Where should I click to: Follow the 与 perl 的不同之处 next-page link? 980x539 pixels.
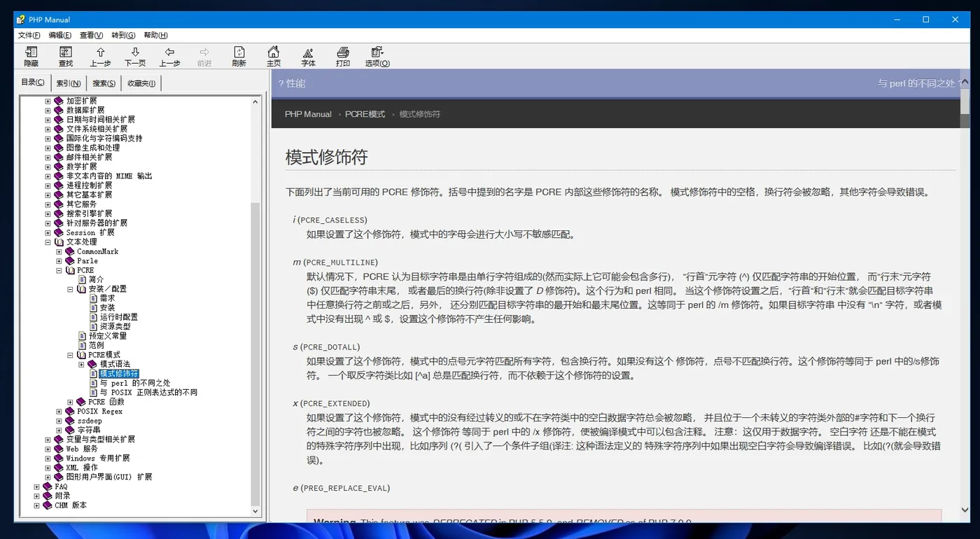pos(920,83)
